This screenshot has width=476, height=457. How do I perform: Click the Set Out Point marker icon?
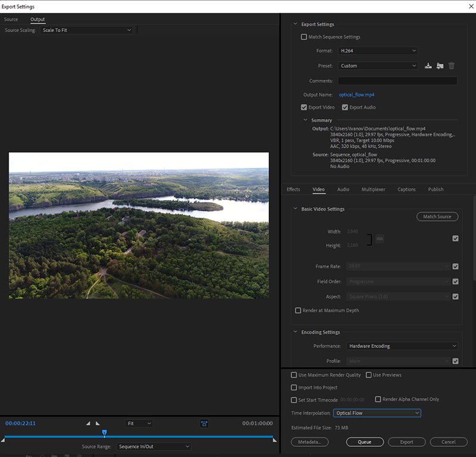click(x=98, y=423)
